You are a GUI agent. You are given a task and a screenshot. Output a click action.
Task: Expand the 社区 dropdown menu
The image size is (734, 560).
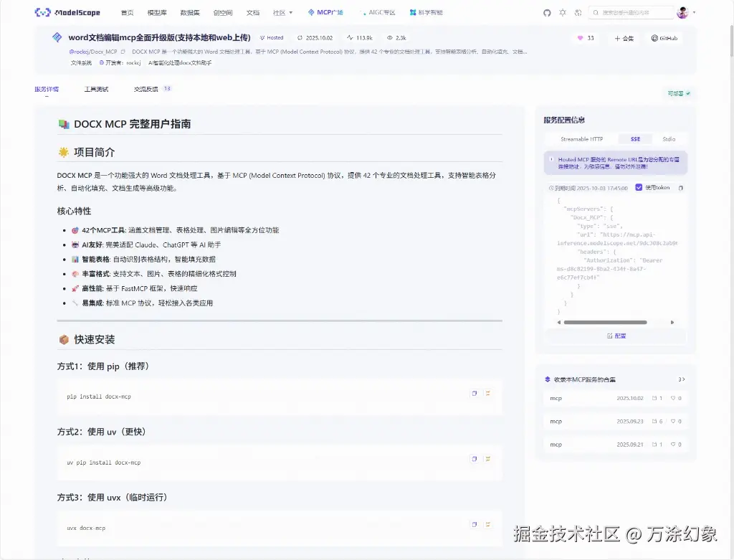(x=282, y=13)
